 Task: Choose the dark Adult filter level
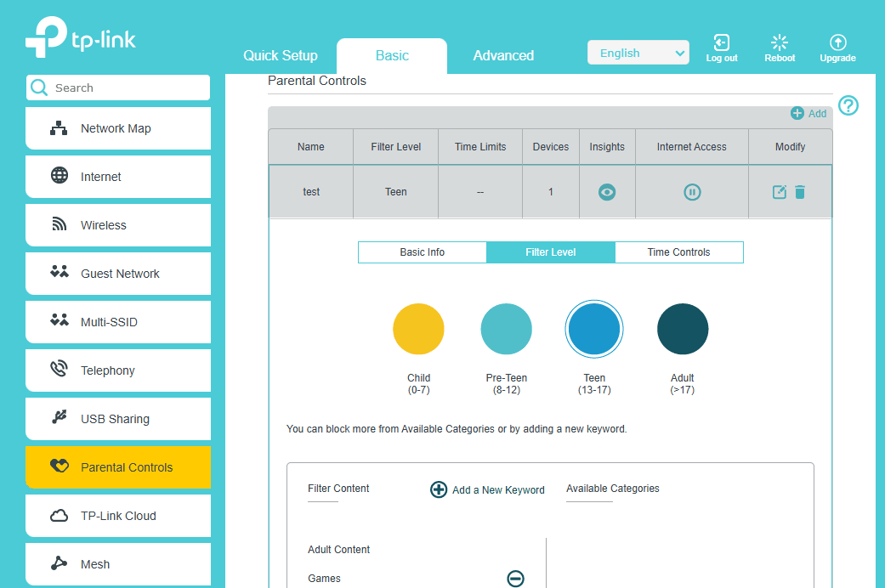[x=683, y=329]
